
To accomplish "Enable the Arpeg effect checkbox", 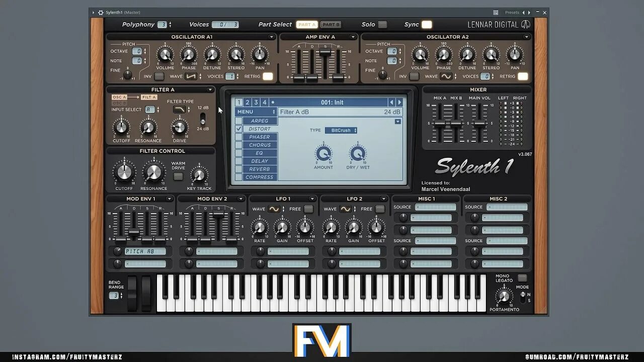I will 239,121.
